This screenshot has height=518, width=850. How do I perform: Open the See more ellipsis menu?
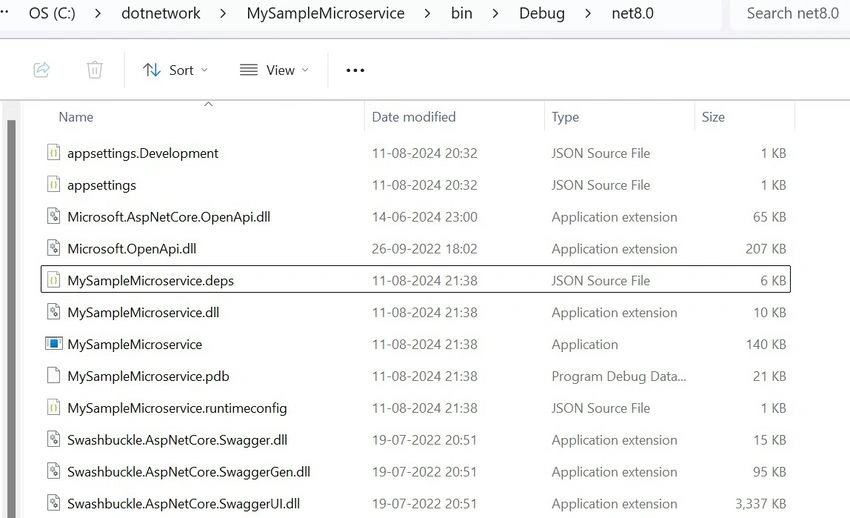355,70
